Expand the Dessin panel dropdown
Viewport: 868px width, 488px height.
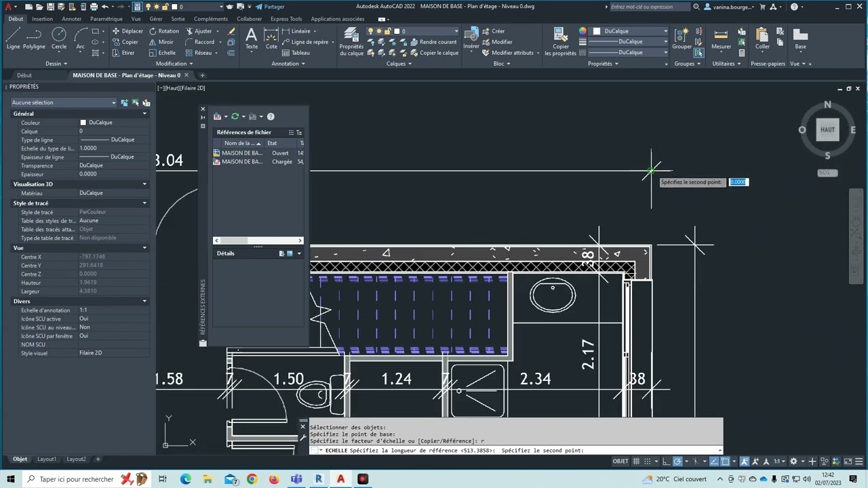pos(56,64)
